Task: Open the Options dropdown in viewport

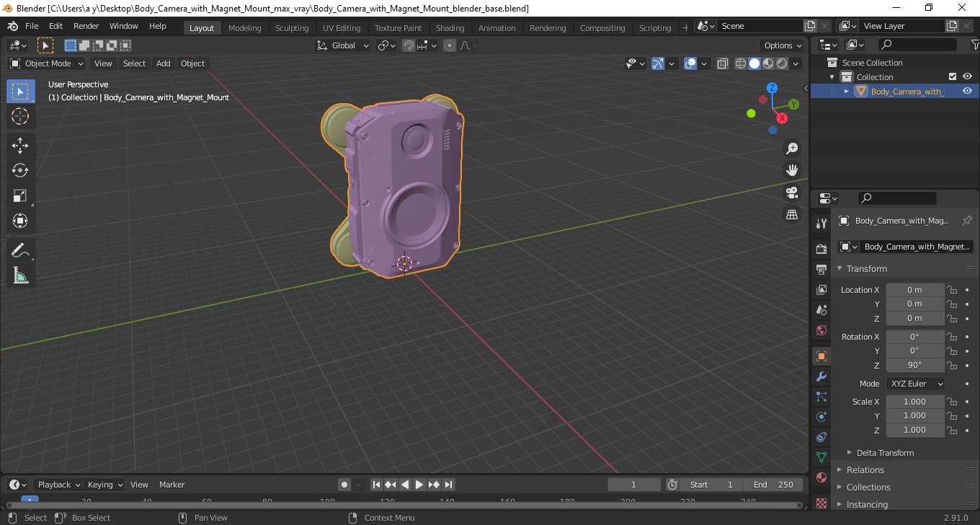Action: [x=783, y=45]
